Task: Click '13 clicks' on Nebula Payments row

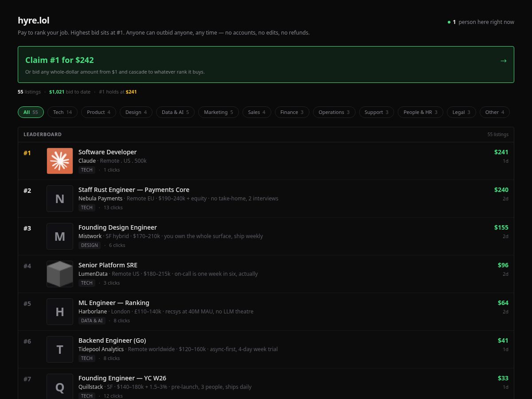Action: [x=113, y=207]
